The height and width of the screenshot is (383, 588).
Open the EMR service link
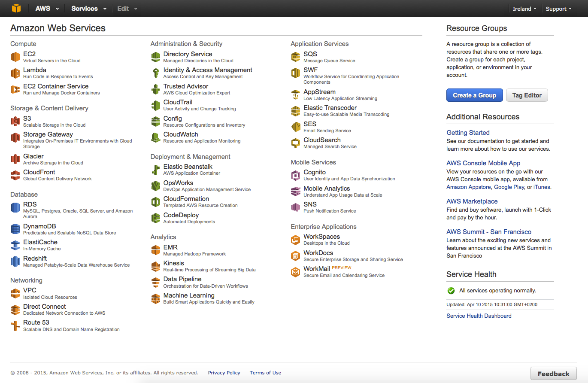click(170, 247)
